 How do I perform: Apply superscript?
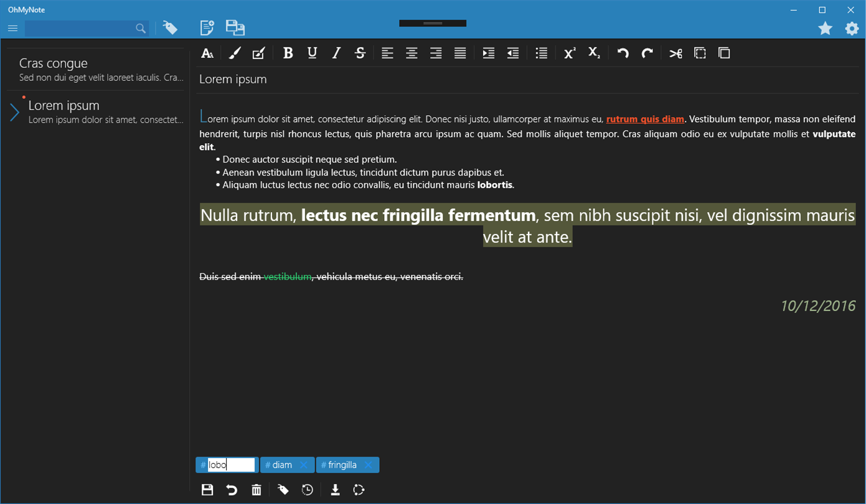(570, 54)
